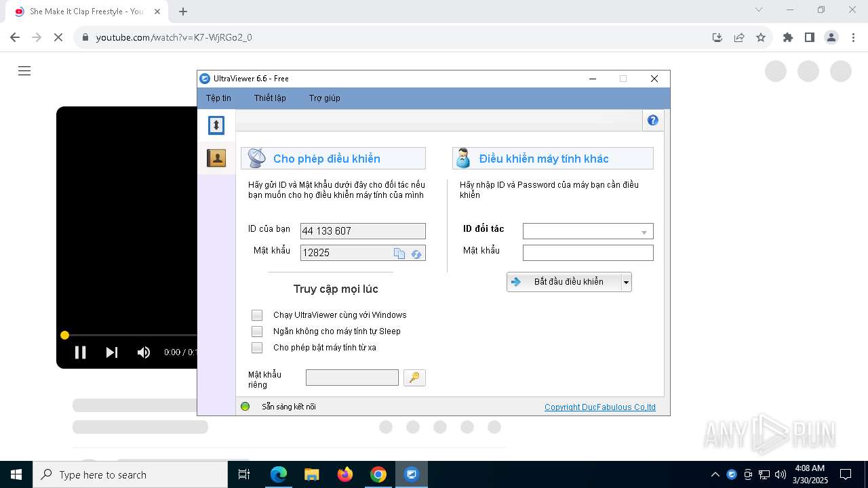Open Chrome's tab search chevron
The image size is (868, 488).
click(759, 10)
